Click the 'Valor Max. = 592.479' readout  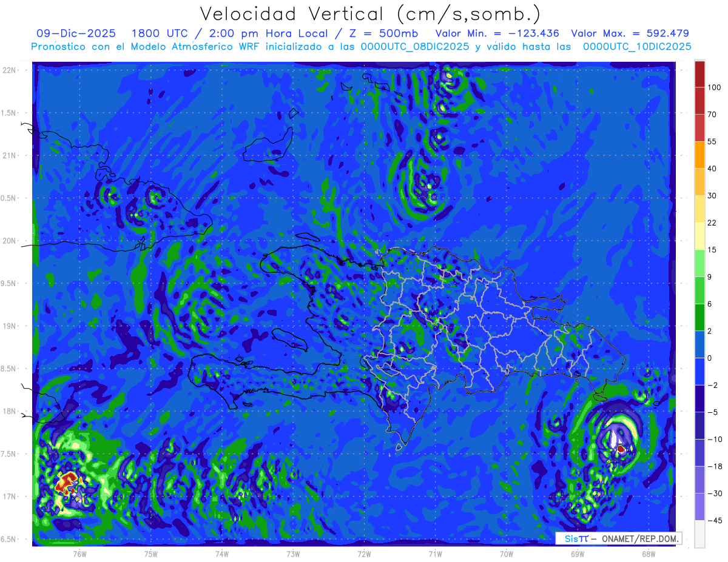coord(630,33)
